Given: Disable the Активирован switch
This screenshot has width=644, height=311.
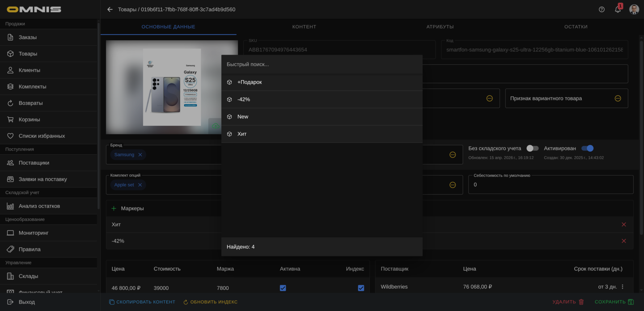Looking at the screenshot, I should tap(587, 149).
